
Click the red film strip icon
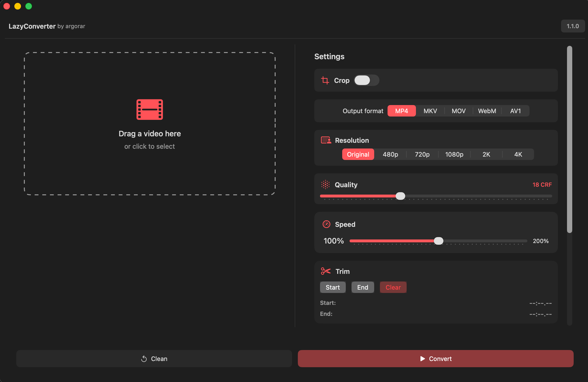point(149,110)
